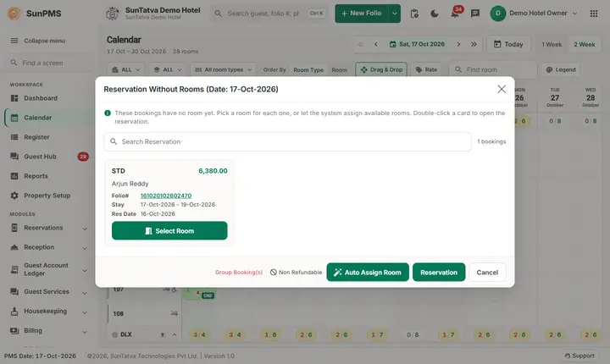Click the Today button
The height and width of the screenshot is (364, 610).
[508, 44]
